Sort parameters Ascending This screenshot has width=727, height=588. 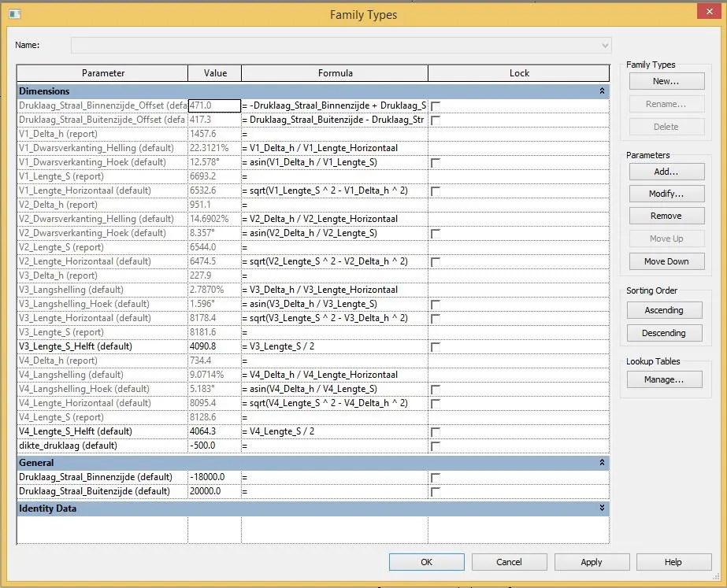click(x=664, y=310)
